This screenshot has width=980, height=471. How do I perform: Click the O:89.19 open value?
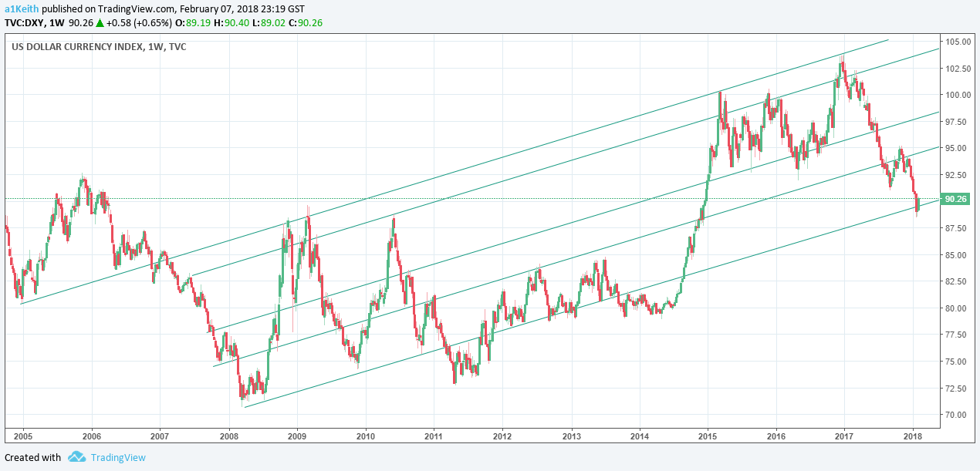(194, 22)
